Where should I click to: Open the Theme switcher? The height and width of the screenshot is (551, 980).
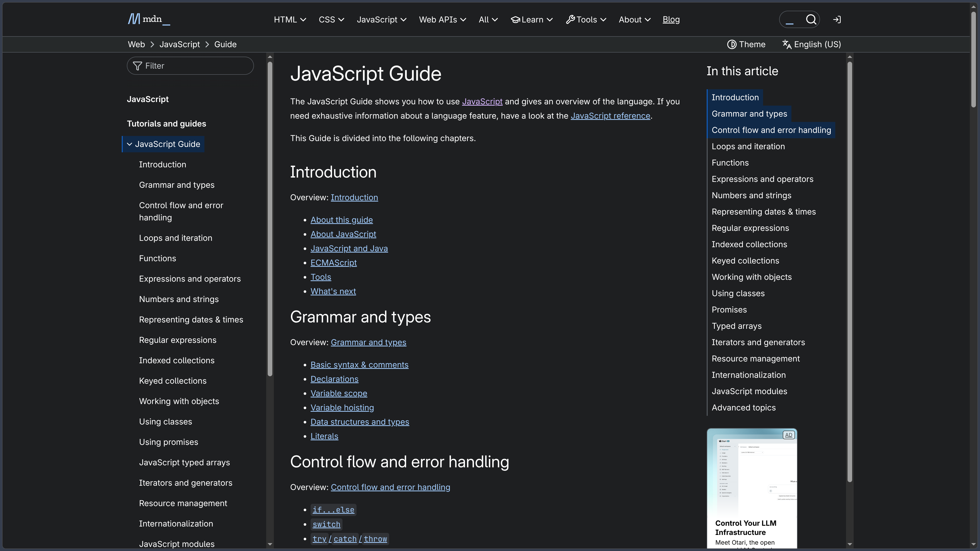[x=746, y=44]
